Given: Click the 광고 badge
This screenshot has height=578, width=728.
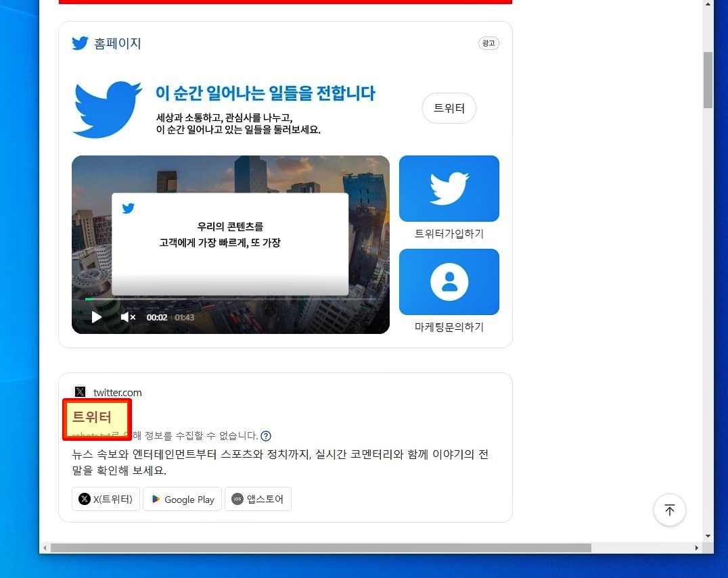Looking at the screenshot, I should coord(488,43).
